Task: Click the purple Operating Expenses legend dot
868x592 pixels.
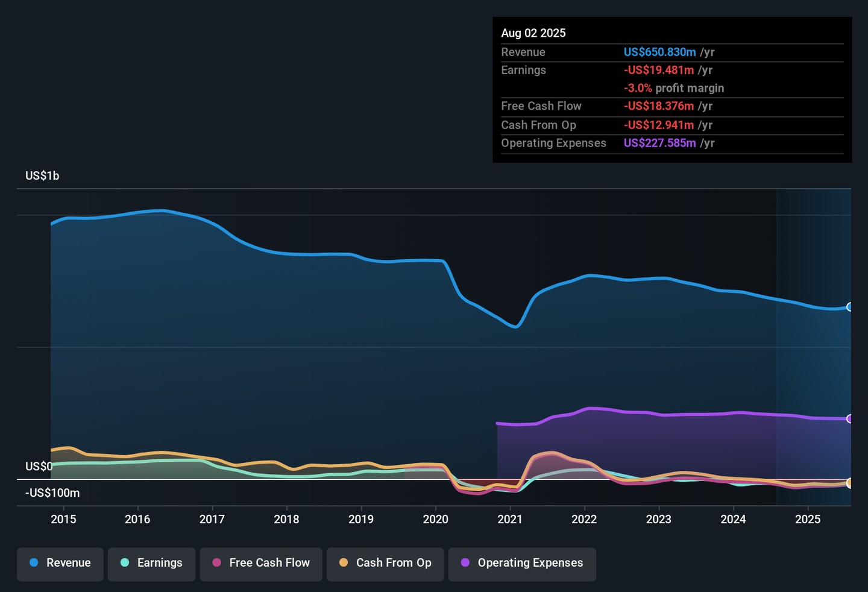Action: (465, 563)
